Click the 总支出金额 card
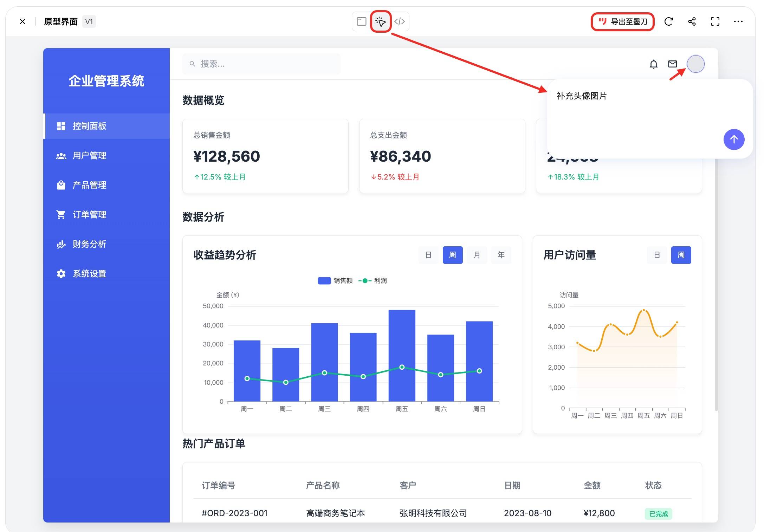This screenshot has width=764, height=532. click(442, 156)
